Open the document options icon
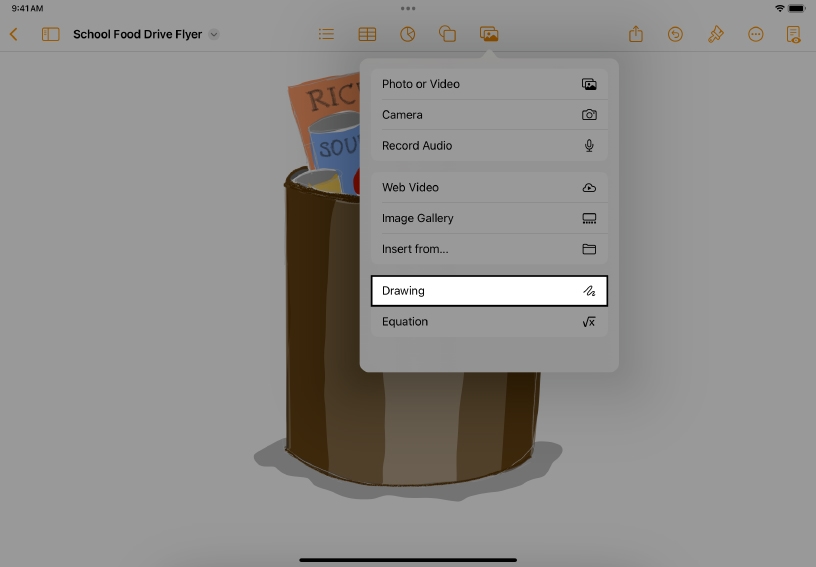The width and height of the screenshot is (816, 567). 794,34
